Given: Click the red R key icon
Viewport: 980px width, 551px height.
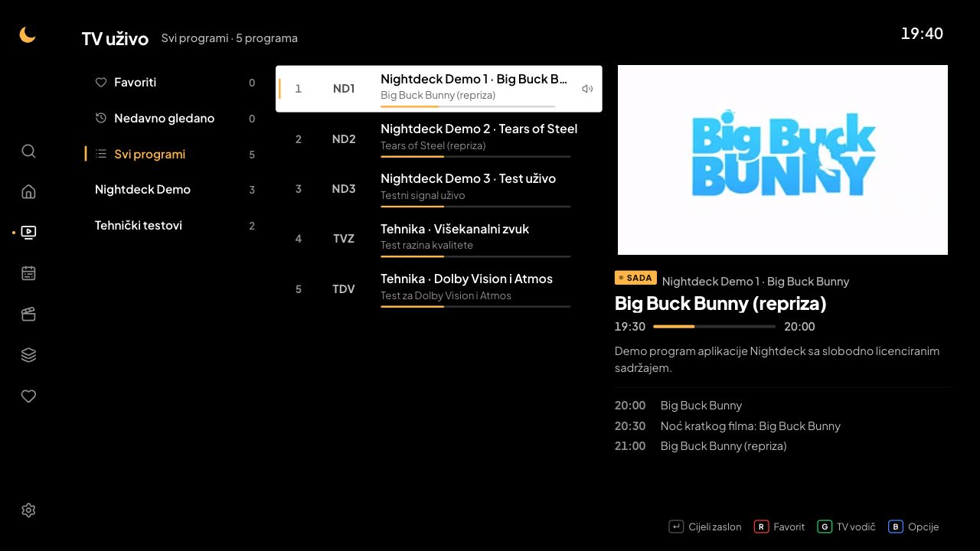Looking at the screenshot, I should coord(761,527).
